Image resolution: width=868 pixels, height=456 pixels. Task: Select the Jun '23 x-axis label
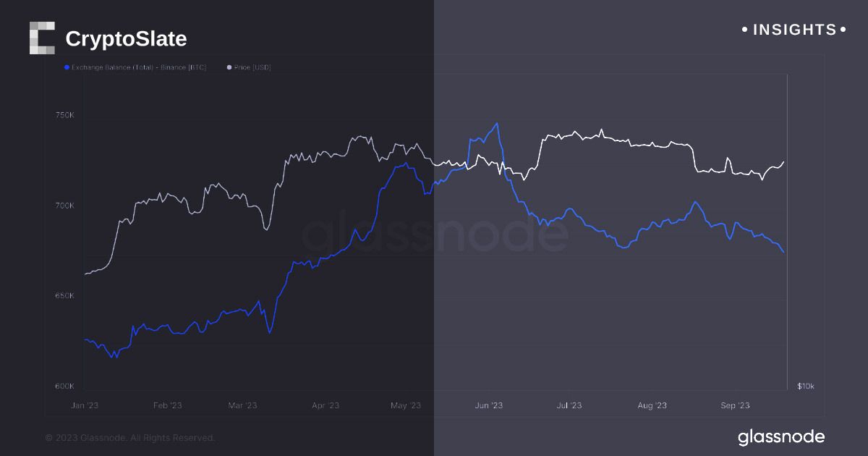tap(488, 405)
